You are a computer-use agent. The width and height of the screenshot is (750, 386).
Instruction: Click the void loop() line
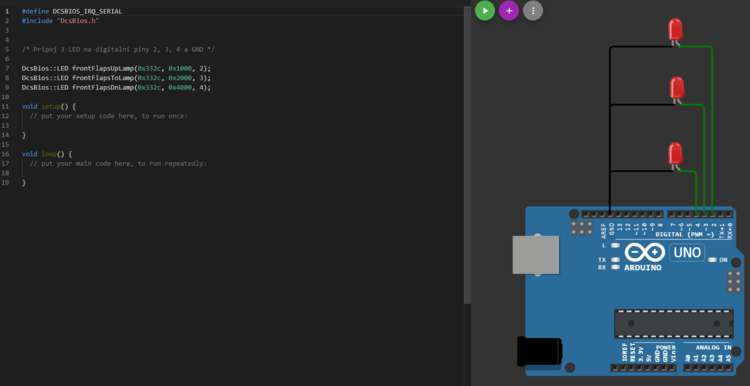[x=47, y=154]
